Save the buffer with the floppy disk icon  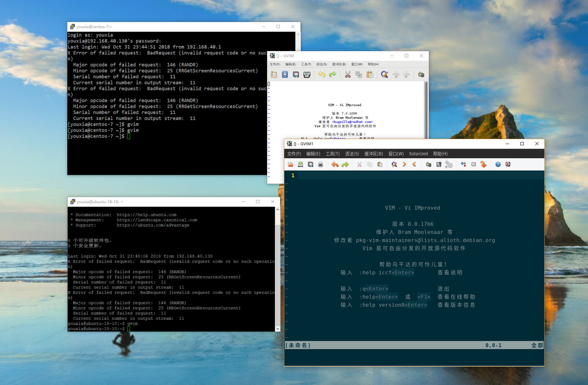(x=310, y=164)
